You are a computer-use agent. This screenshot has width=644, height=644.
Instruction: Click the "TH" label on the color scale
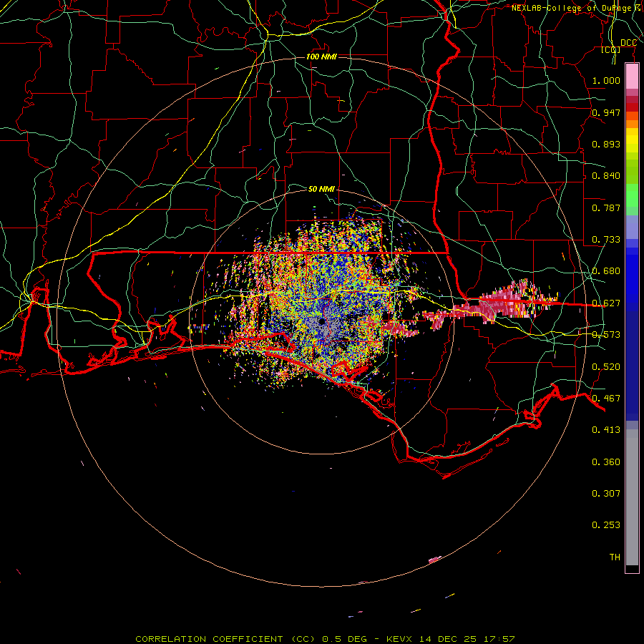615,557
